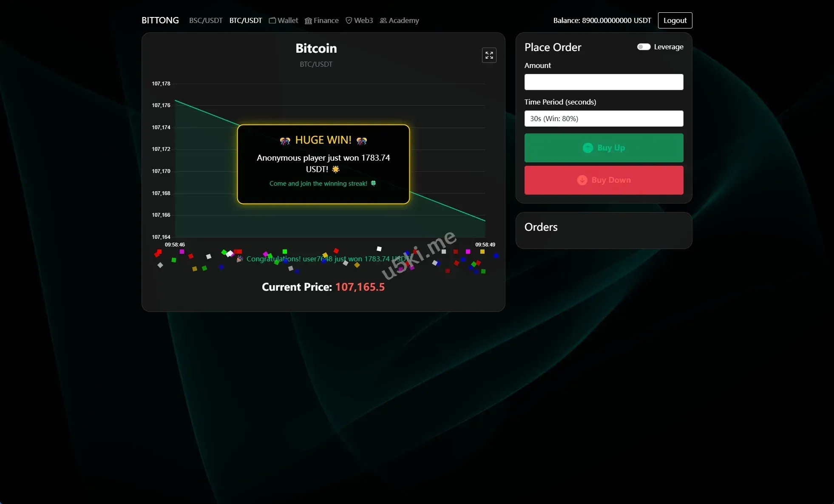
Task: Click the up-arrow icon on Buy Up
Action: 587,148
